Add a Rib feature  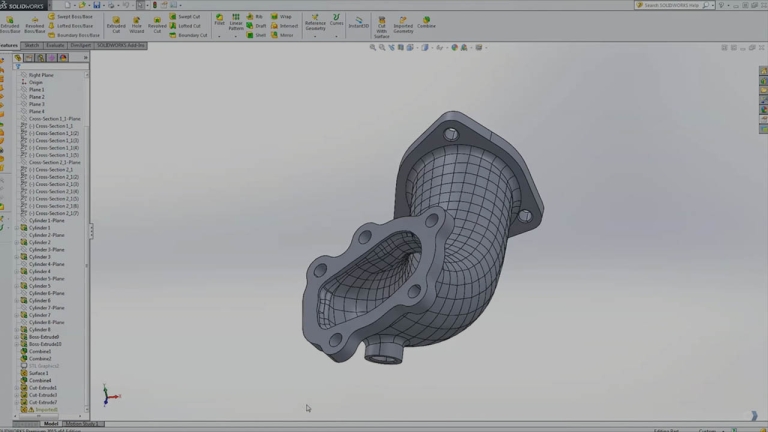coord(255,17)
